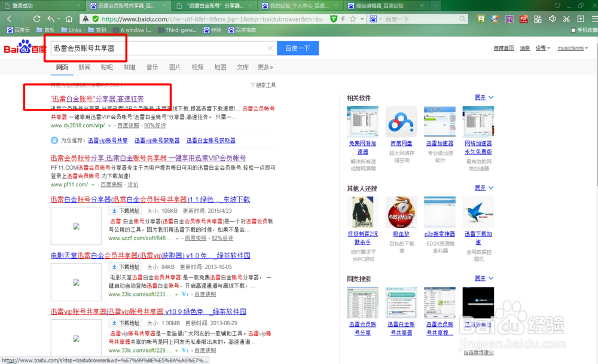Click the 百度网盘 software thumbnail
The width and height of the screenshot is (598, 364).
tap(401, 122)
